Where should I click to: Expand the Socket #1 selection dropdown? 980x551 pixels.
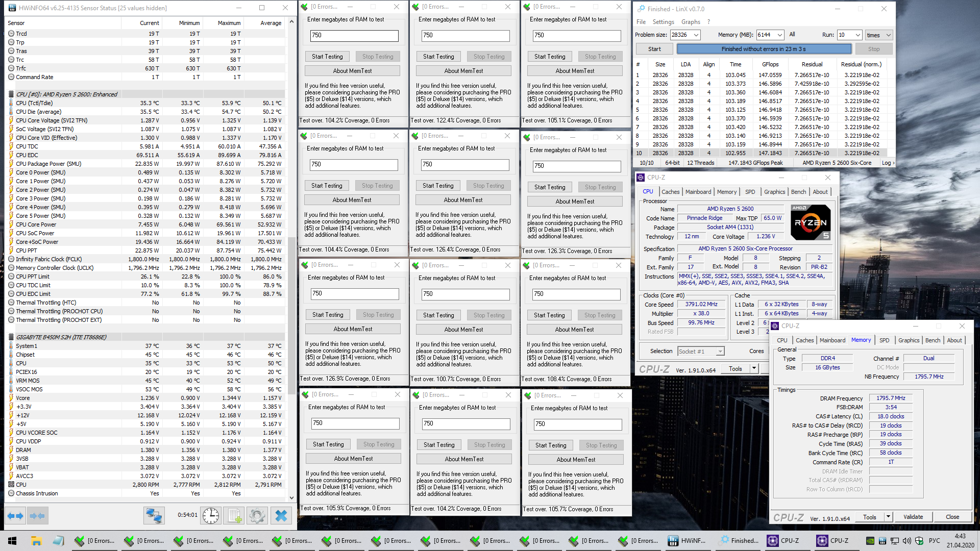pyautogui.click(x=720, y=352)
